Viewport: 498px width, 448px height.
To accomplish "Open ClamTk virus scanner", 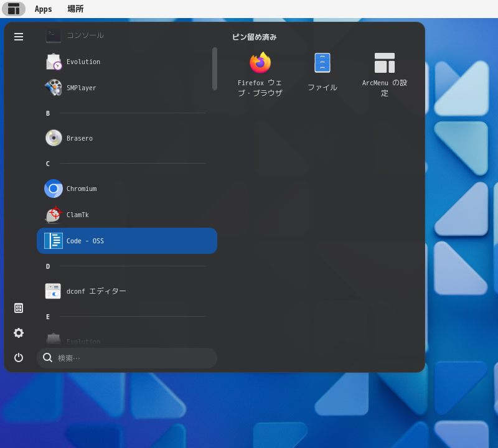I will pyautogui.click(x=127, y=215).
